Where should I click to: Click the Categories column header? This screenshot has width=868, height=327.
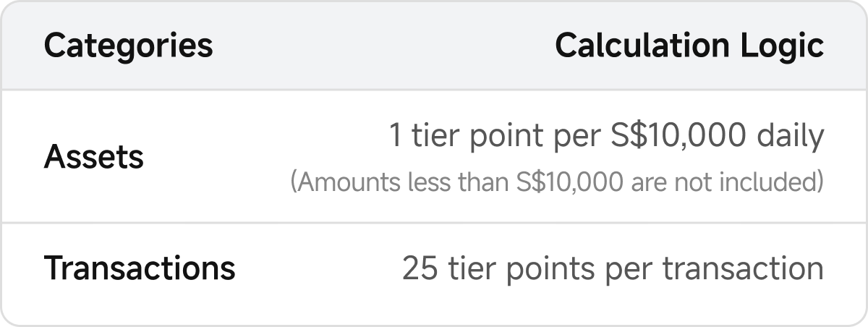[x=128, y=46]
